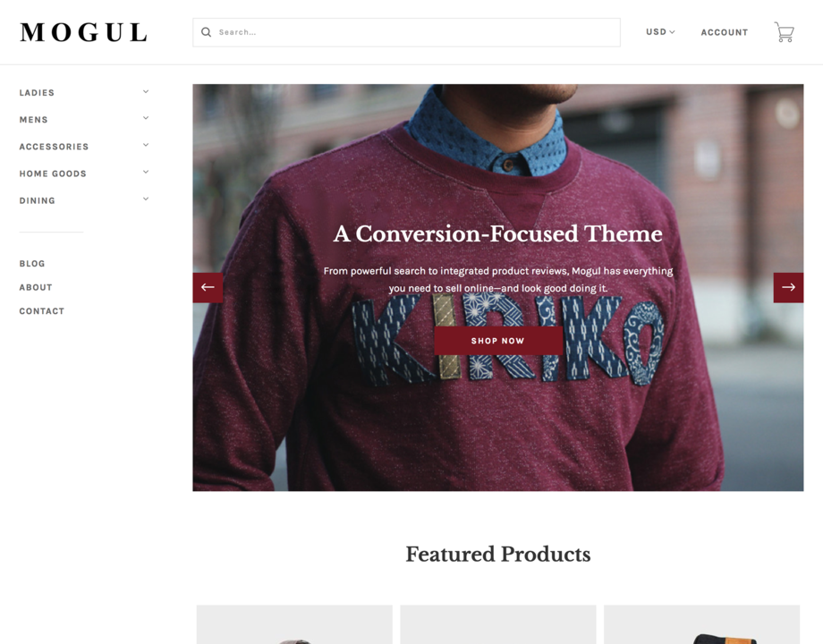Expand the Mens category chevron
The image size is (823, 644).
click(x=146, y=118)
